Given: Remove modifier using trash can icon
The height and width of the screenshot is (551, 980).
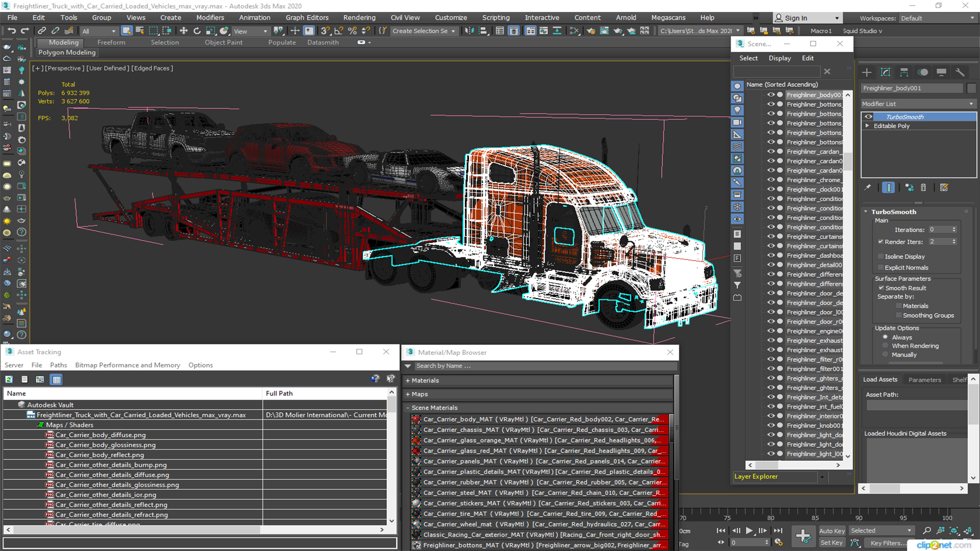Looking at the screenshot, I should pyautogui.click(x=923, y=188).
